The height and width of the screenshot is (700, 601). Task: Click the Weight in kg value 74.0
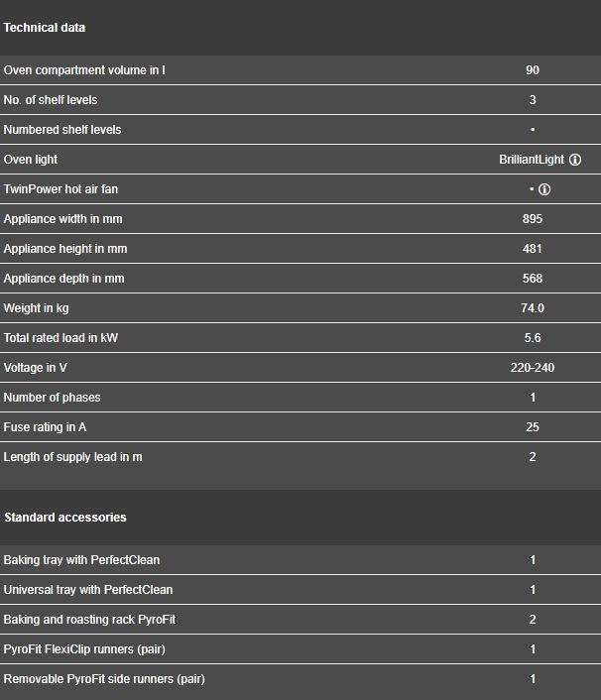tap(533, 308)
